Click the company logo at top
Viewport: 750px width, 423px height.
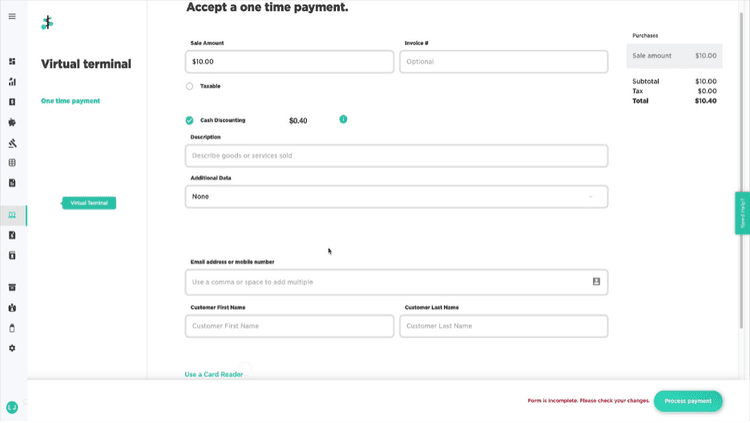point(47,22)
